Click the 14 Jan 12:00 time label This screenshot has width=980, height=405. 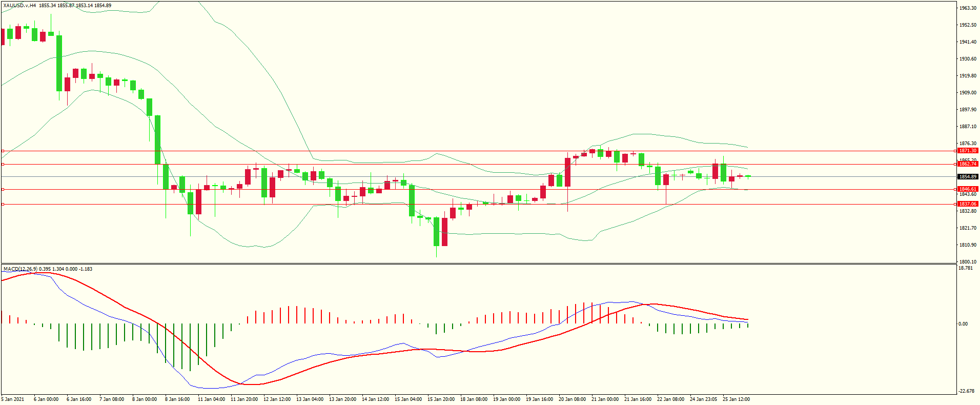(x=376, y=399)
